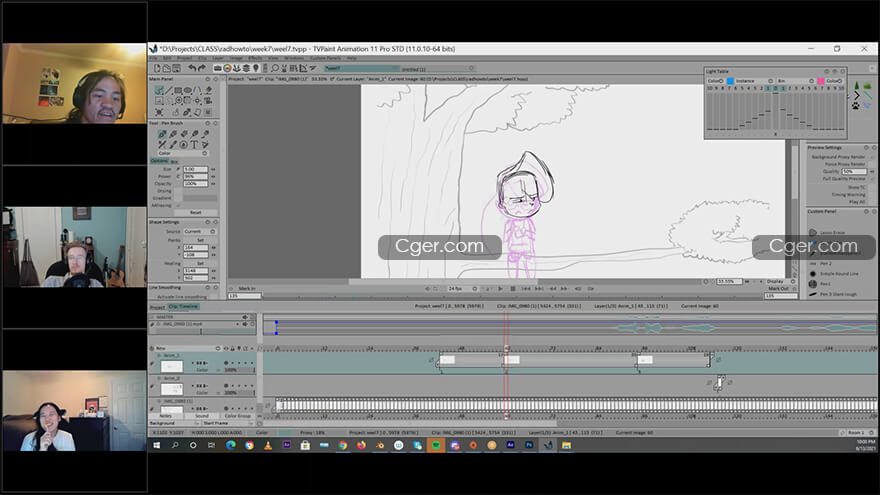
Task: Select the Text tool T icon
Action: (194, 144)
